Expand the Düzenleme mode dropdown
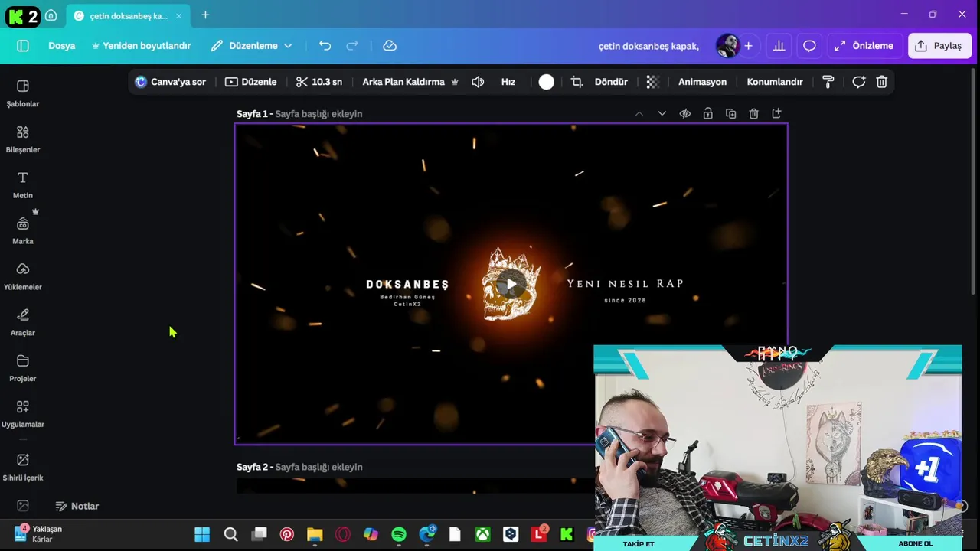 click(251, 46)
